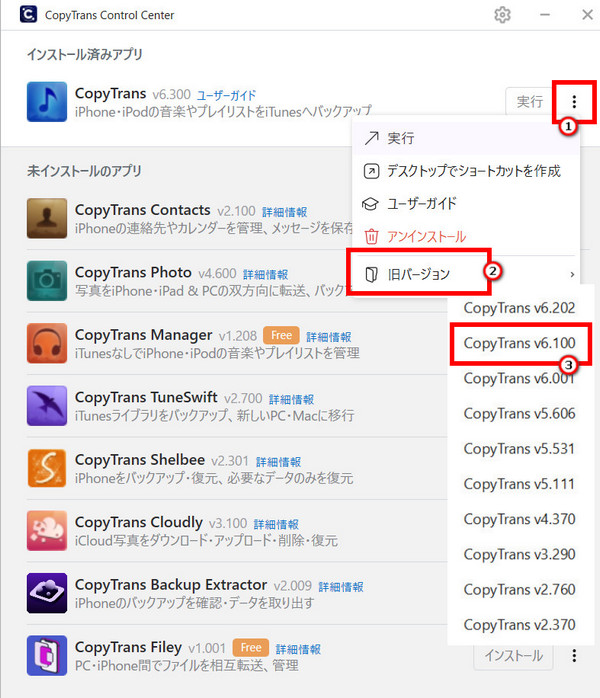This screenshot has width=600, height=698.
Task: Click the CopyTrans Control Center logo icon
Action: (28, 14)
